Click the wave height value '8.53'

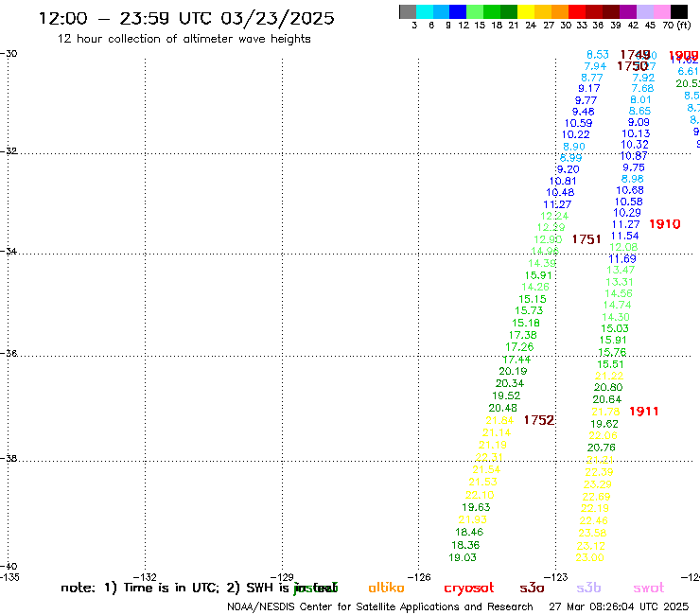click(598, 55)
